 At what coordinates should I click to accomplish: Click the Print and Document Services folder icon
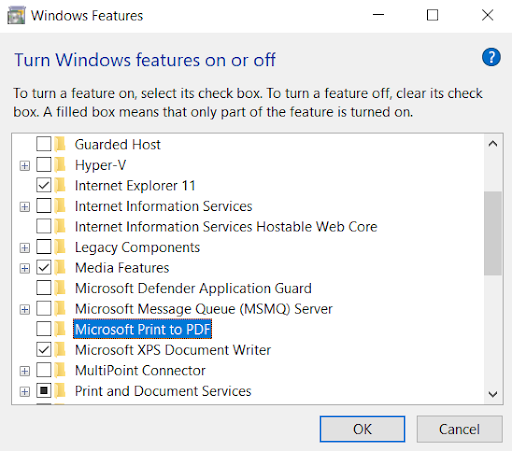click(x=60, y=391)
